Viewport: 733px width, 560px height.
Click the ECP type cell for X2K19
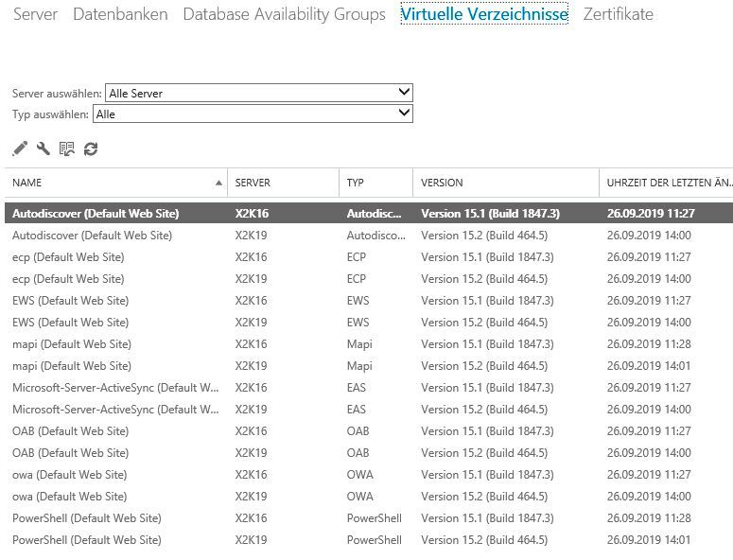pyautogui.click(x=357, y=279)
